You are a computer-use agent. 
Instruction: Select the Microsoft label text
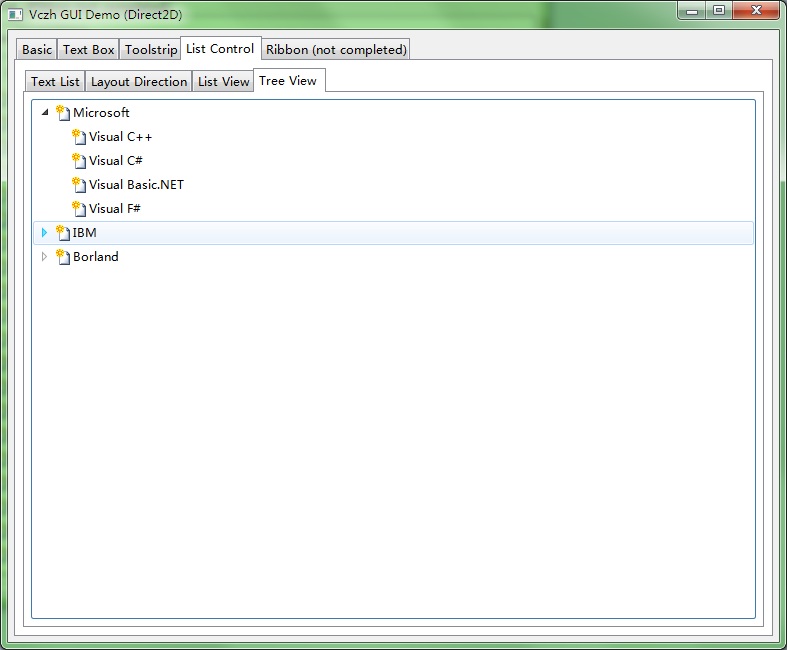pos(101,112)
